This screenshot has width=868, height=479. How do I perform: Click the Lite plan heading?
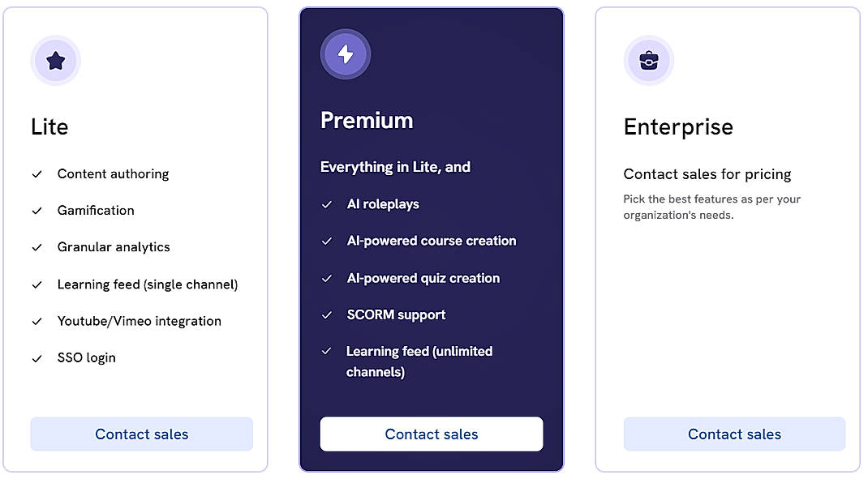click(49, 126)
